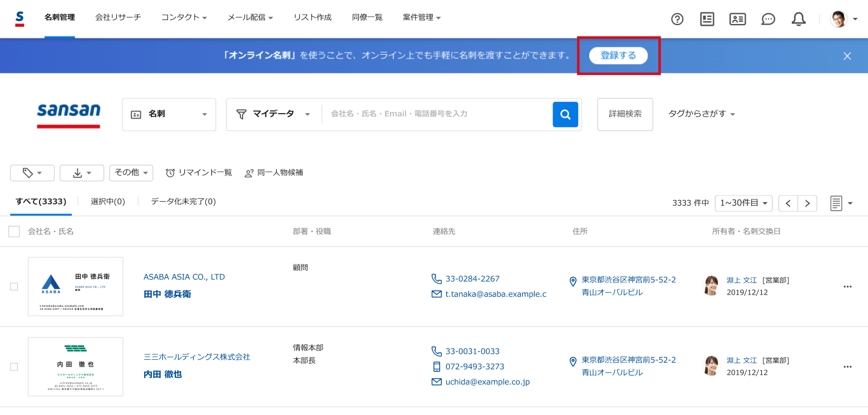Open 案件管理 menu in top navigation
Screen dimensions: 868x415
coord(422,18)
